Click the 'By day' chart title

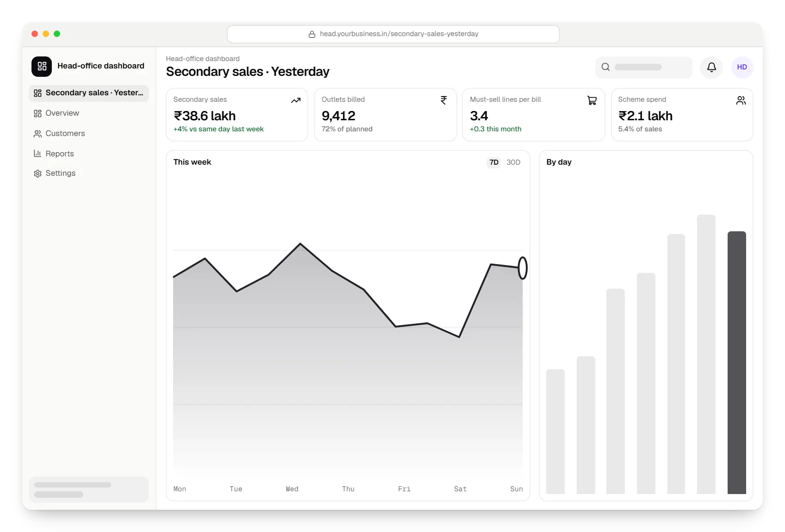pos(559,162)
